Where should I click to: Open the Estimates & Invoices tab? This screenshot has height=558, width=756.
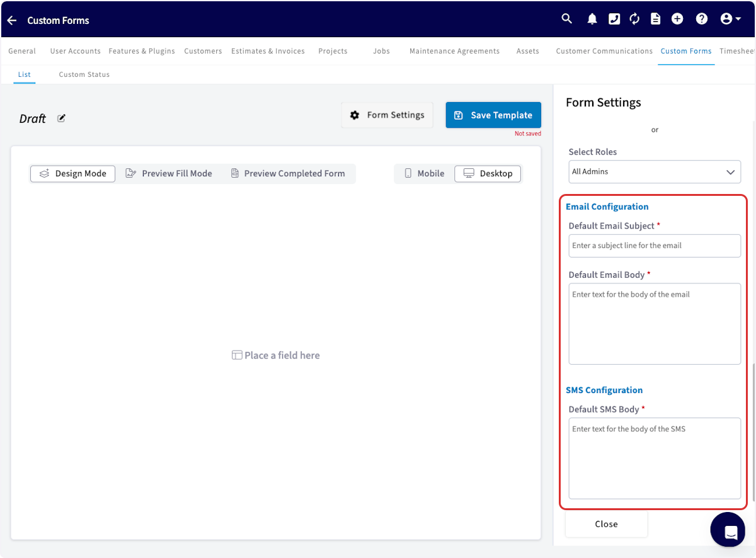(268, 52)
